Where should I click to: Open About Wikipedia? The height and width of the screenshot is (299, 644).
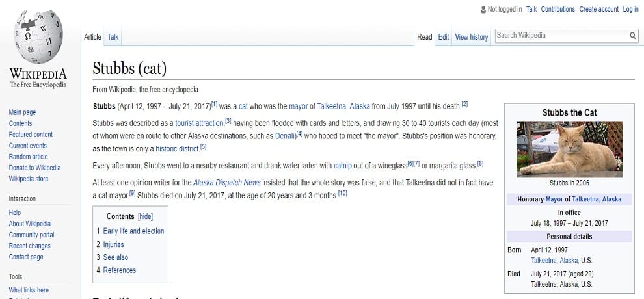tap(29, 224)
